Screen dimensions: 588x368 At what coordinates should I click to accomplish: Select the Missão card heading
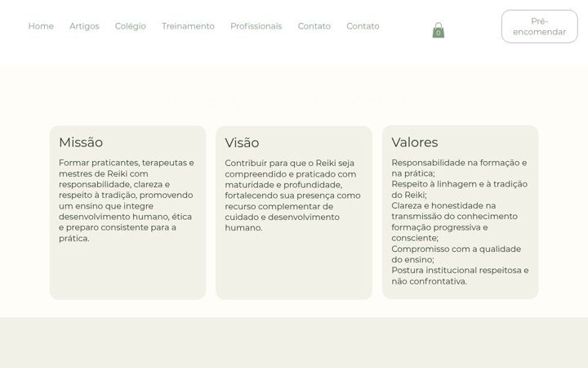click(x=81, y=142)
